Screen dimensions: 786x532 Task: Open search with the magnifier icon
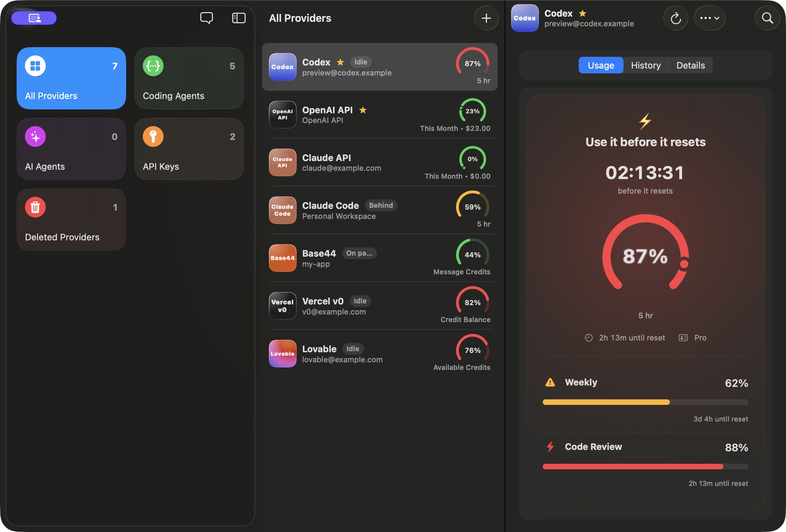(767, 18)
